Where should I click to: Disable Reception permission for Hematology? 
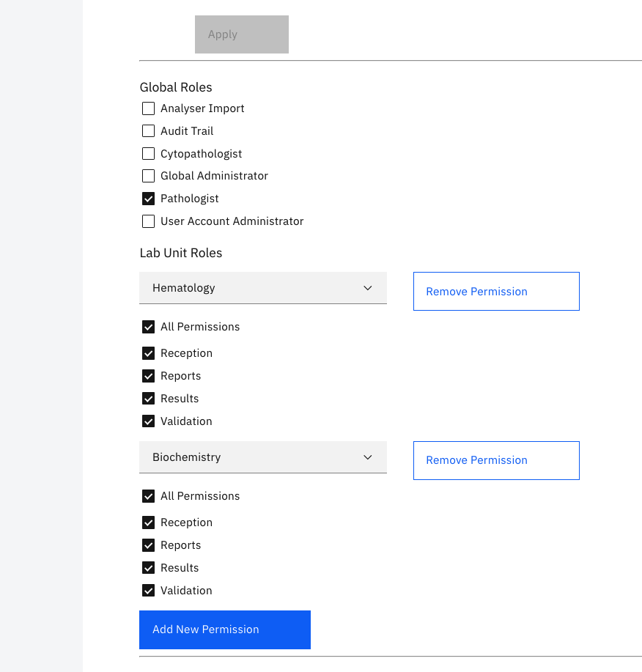click(x=148, y=352)
